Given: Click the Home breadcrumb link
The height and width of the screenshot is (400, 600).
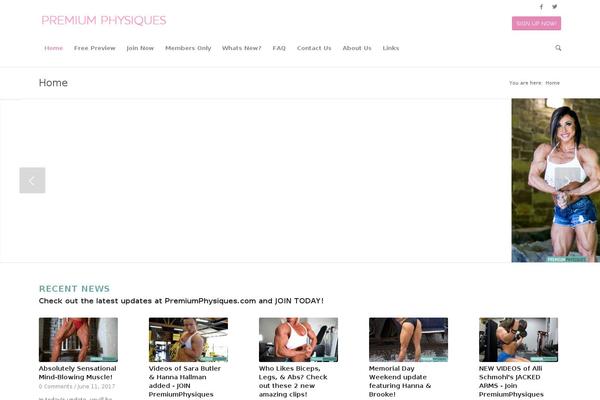Looking at the screenshot, I should click(x=552, y=83).
